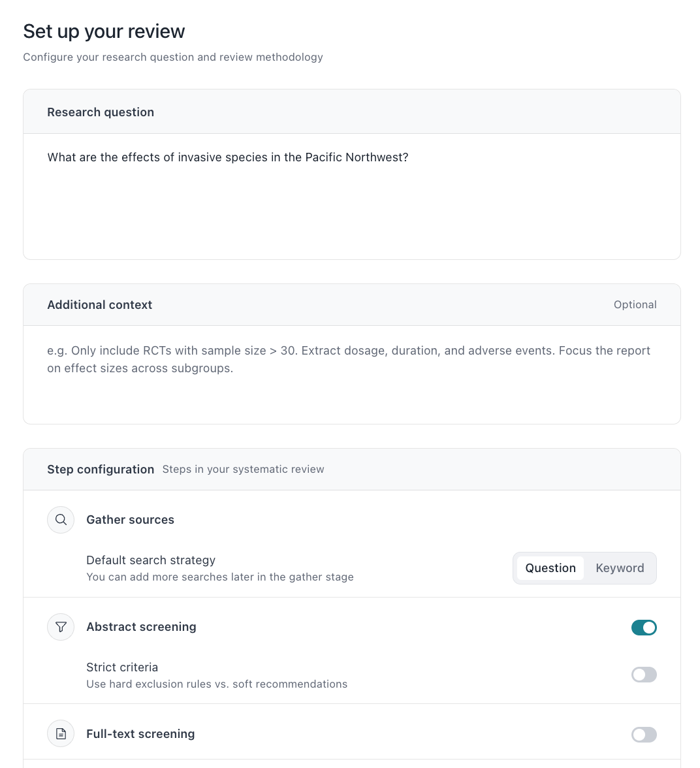Click the Step configuration heading
This screenshot has width=700, height=768.
(x=101, y=470)
